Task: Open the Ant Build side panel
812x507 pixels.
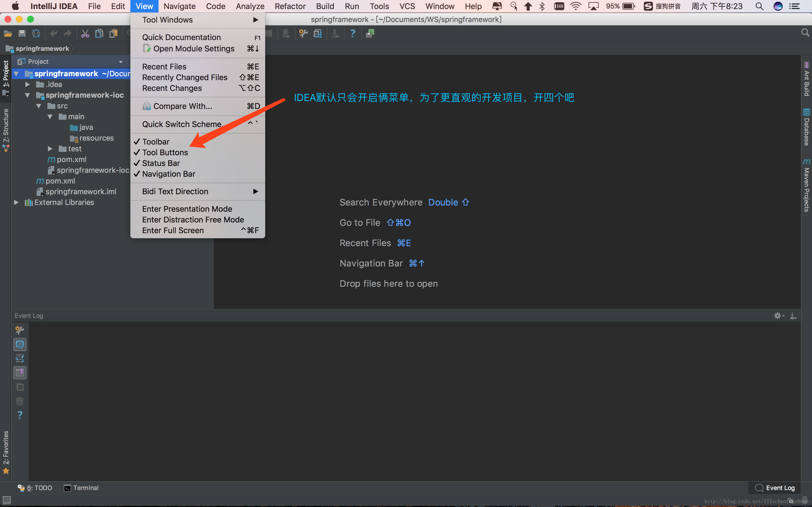Action: coord(806,78)
